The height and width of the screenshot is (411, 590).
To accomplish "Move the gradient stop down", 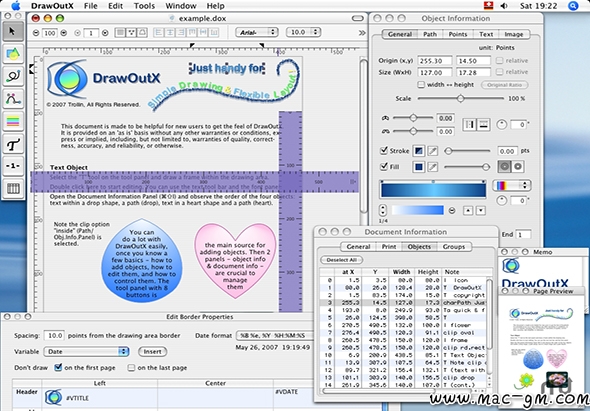I will click(x=481, y=211).
